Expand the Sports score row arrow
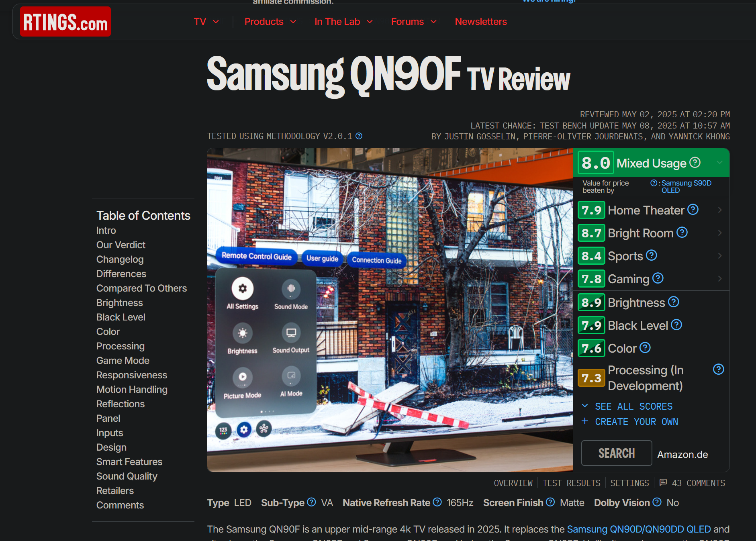Screen dimensions: 756x541 coord(720,256)
